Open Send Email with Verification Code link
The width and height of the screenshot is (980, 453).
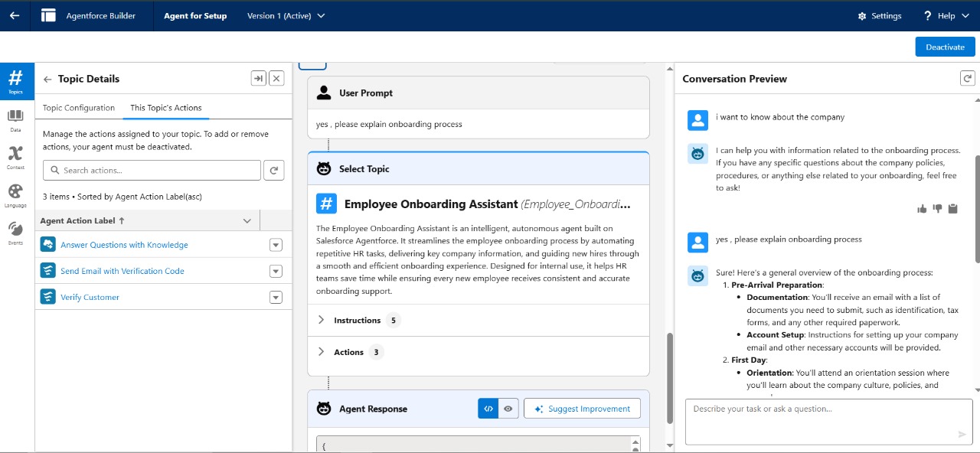click(x=122, y=271)
